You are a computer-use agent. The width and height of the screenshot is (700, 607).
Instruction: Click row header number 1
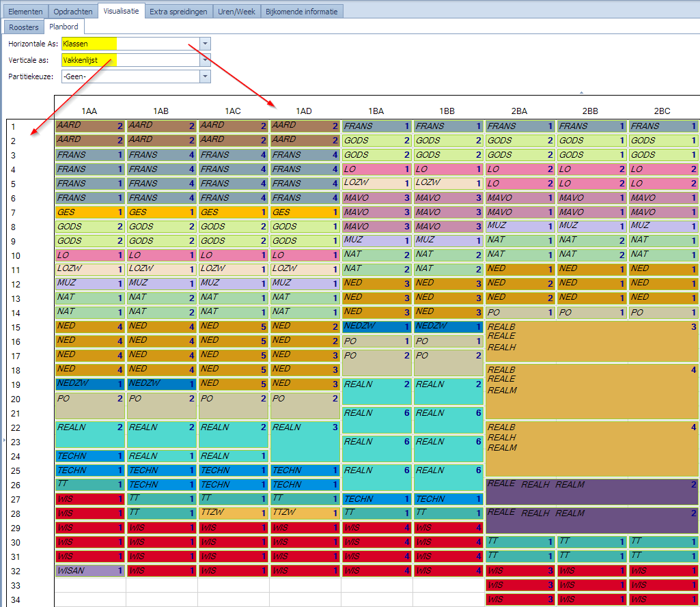[14, 127]
